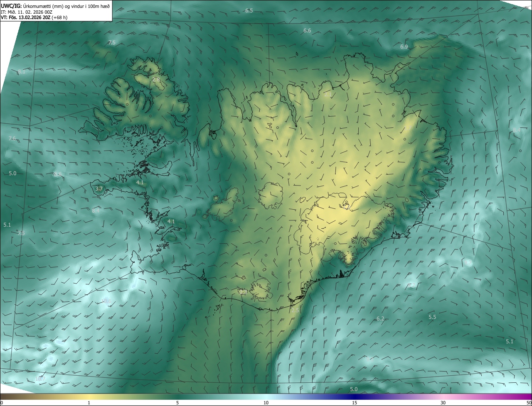Screen dimensions: 532x406
Task: Click the 10.6 value label
Action: click(106, 301)
